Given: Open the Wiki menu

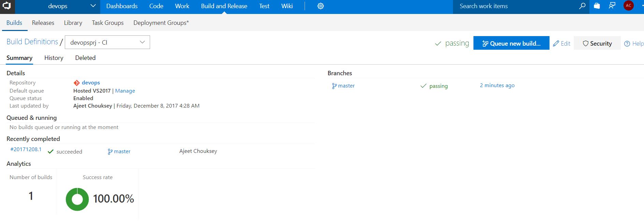Looking at the screenshot, I should point(287,6).
